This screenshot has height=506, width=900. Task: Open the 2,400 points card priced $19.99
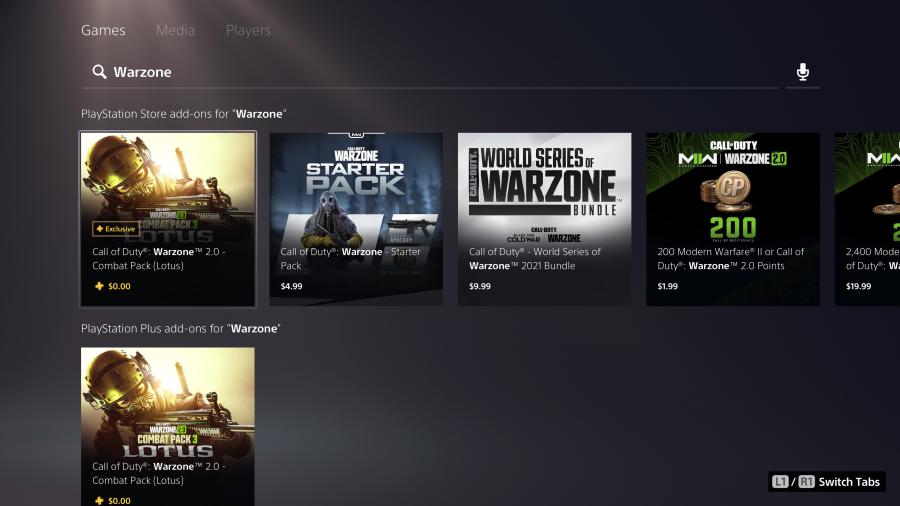(x=867, y=219)
